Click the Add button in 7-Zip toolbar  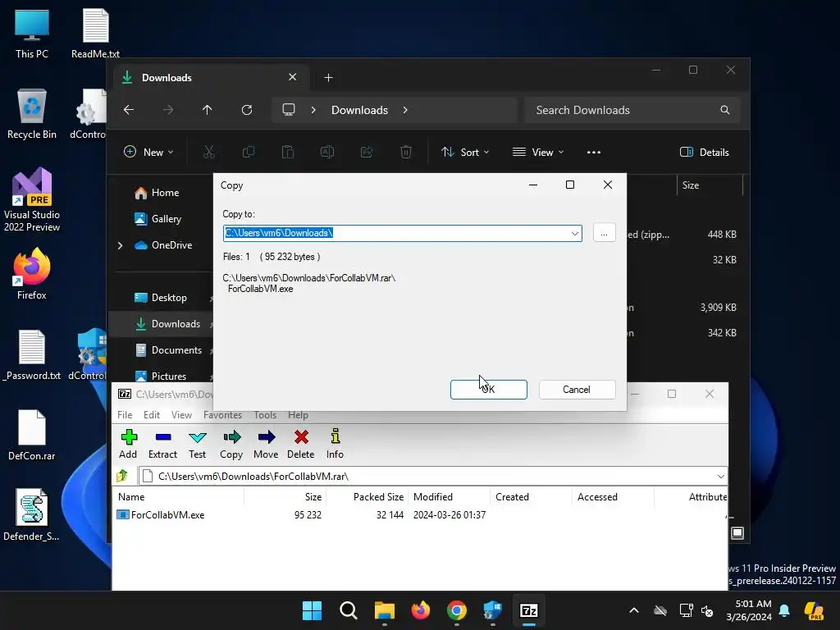tap(128, 444)
